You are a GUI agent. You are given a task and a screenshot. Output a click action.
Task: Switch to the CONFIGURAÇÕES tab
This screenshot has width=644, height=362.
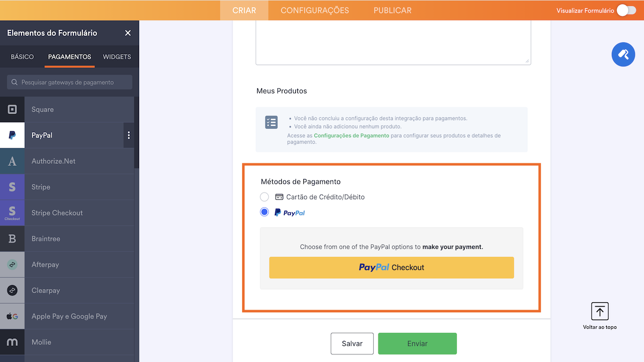(x=314, y=11)
